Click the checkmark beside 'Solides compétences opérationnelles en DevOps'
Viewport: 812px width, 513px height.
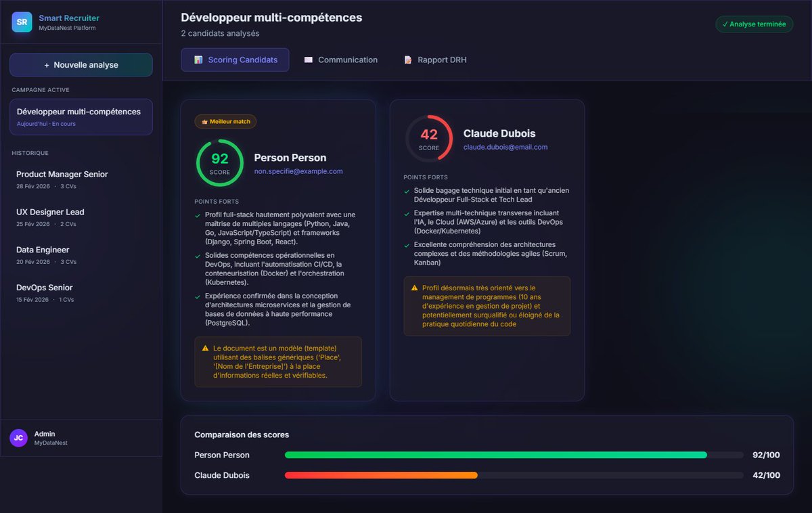tap(198, 255)
